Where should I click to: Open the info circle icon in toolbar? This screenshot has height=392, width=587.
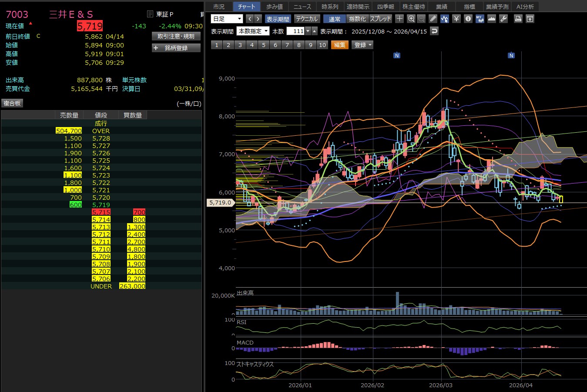(x=468, y=19)
